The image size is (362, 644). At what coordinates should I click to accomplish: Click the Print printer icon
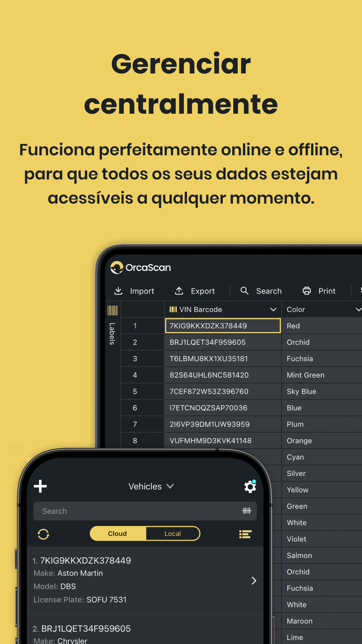pos(307,291)
